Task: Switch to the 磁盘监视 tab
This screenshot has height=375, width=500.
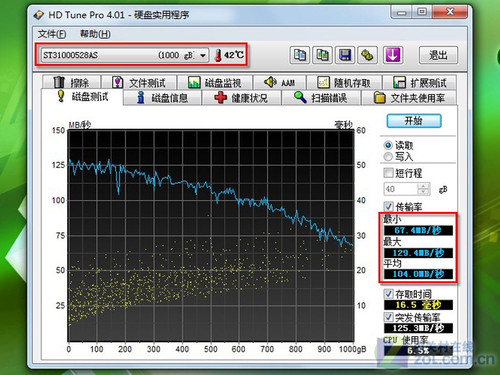Action: point(215,82)
